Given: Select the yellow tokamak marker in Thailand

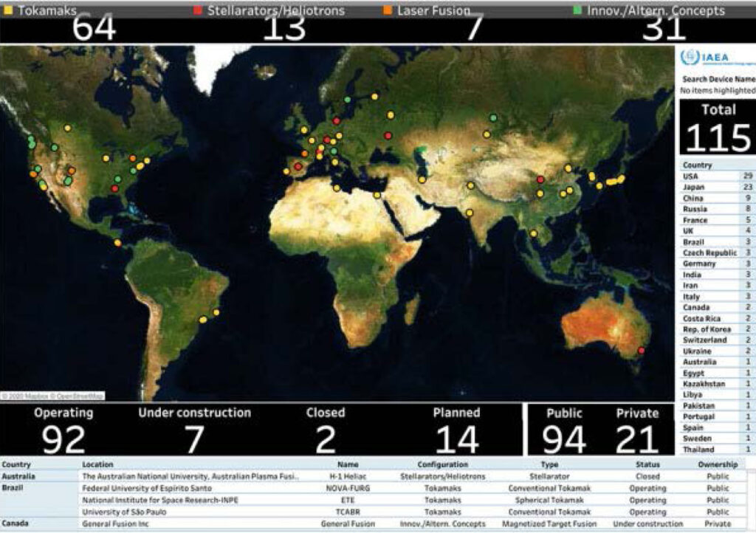Looking at the screenshot, I should (533, 233).
